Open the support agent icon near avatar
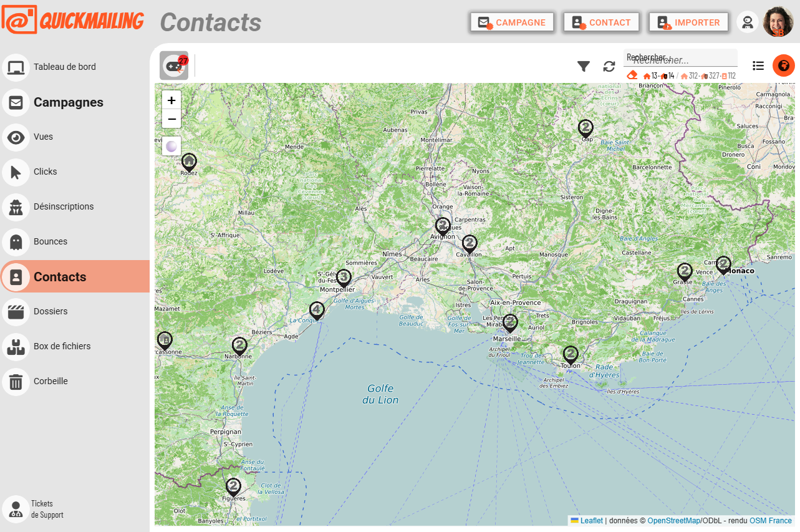 747,22
